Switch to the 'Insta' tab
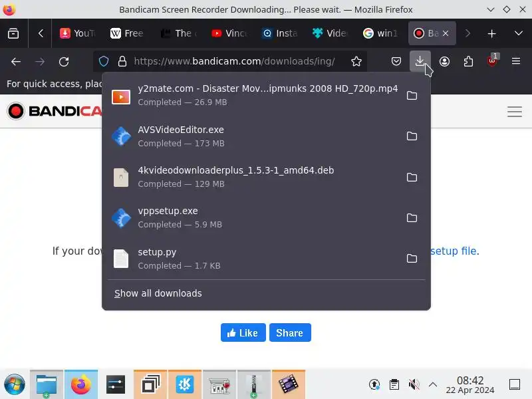 tap(280, 33)
